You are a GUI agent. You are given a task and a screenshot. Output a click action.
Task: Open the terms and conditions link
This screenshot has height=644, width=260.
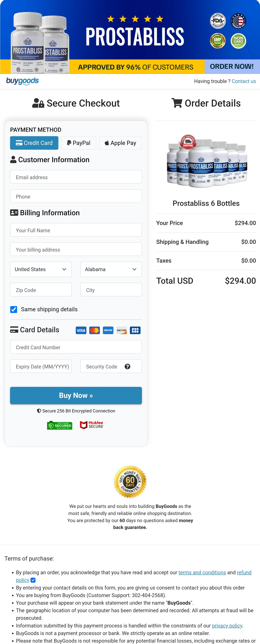(202, 573)
